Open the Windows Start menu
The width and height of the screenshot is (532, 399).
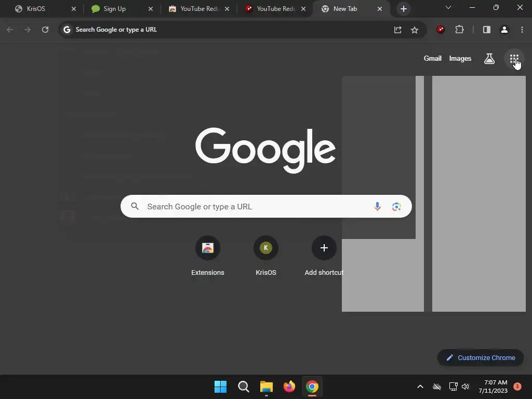pos(220,387)
